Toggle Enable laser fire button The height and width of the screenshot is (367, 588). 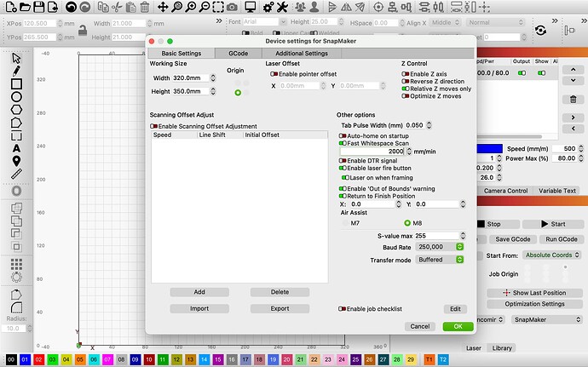click(343, 168)
